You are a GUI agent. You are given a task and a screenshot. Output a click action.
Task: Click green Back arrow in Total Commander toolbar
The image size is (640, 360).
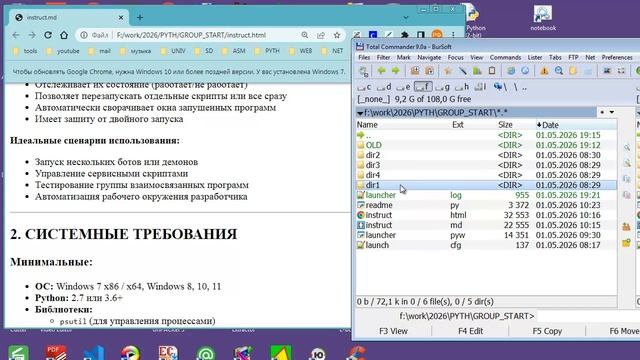pos(381,71)
